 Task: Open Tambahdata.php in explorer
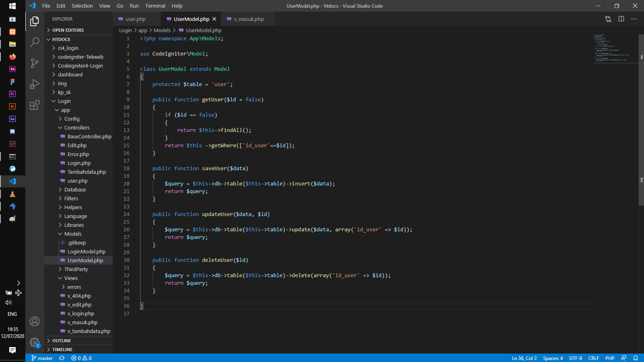click(78, 172)
